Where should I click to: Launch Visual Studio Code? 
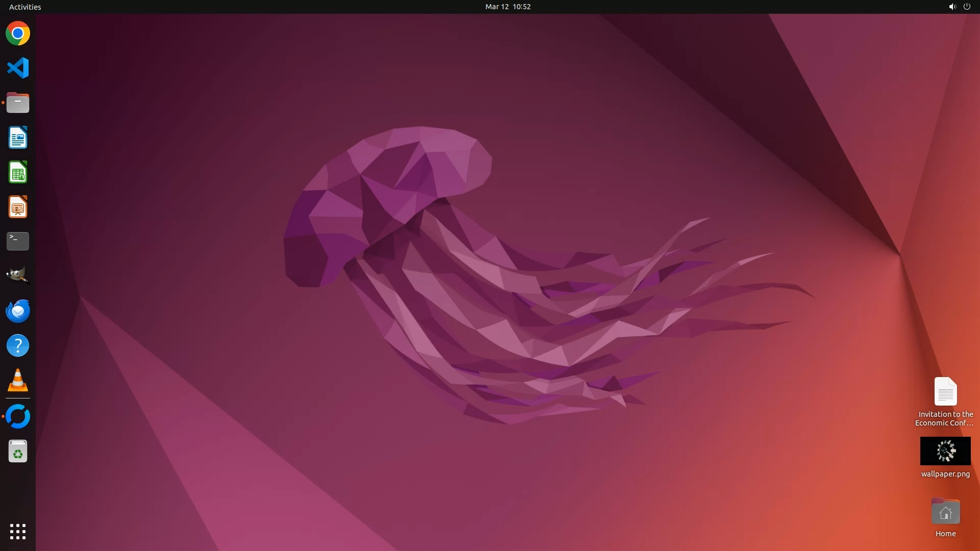coord(18,68)
